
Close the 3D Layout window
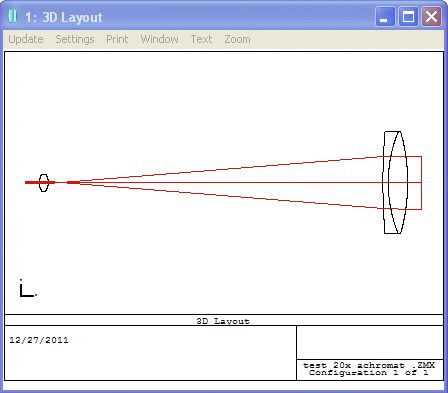coord(431,17)
